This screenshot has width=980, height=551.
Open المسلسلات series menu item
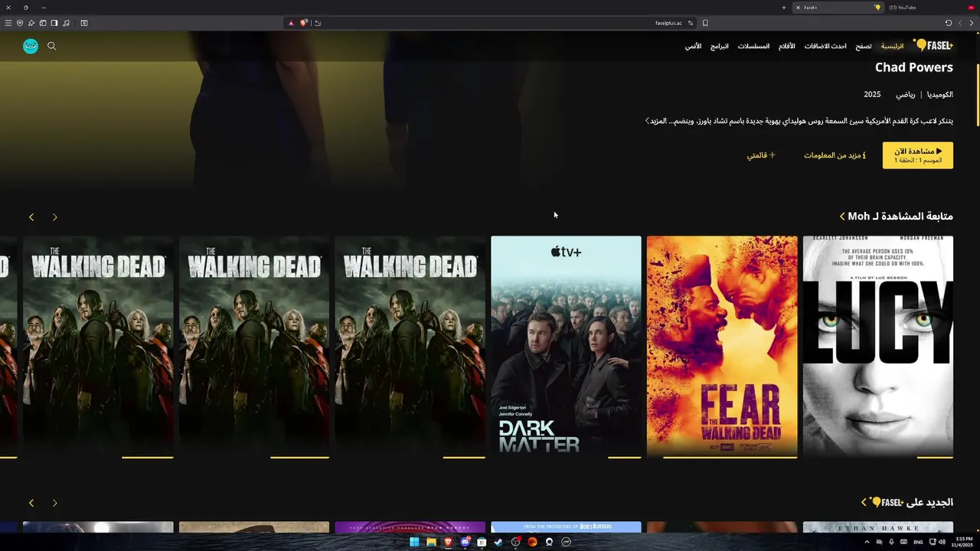(753, 46)
